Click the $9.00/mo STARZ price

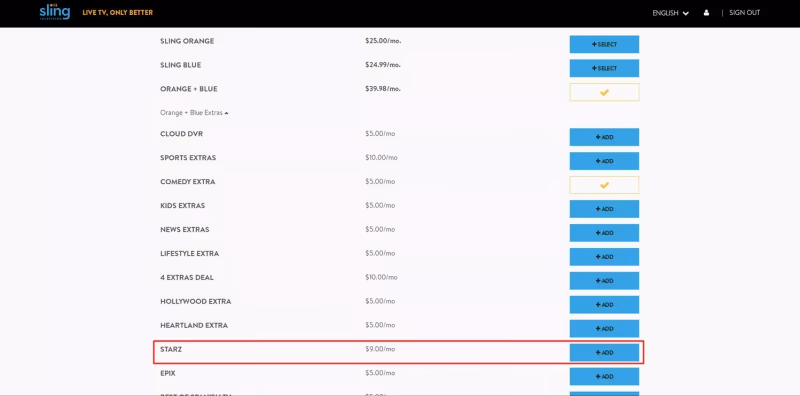tap(380, 349)
